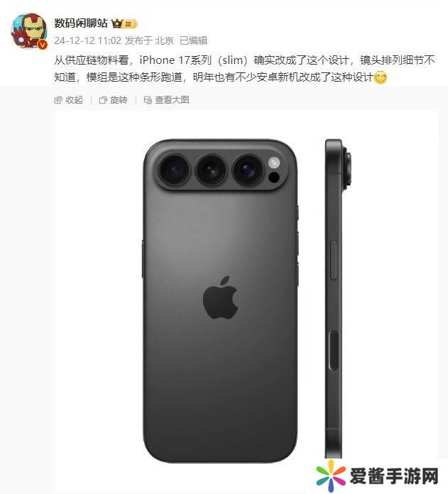Open the 24-12-12 11:02 timestamp link
Screen dimensions: 448x494
pos(87,40)
